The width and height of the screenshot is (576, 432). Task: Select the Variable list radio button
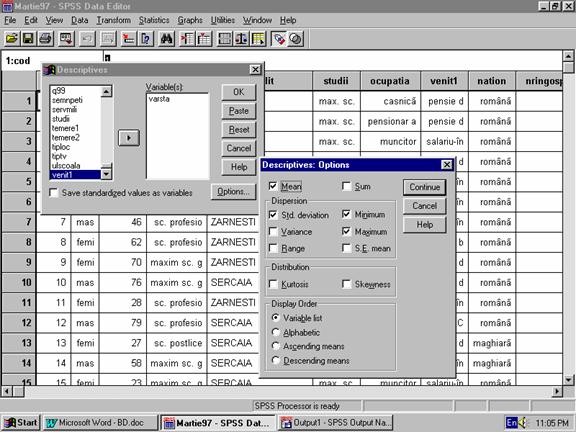click(276, 317)
